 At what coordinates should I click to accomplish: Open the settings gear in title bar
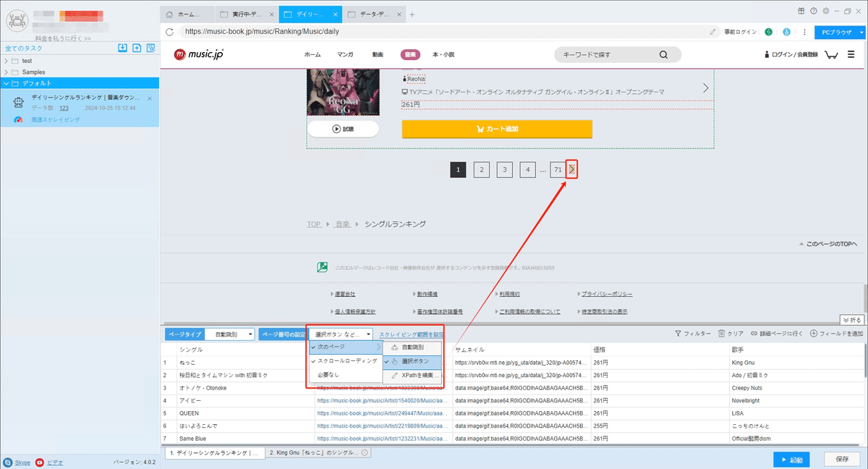point(825,11)
